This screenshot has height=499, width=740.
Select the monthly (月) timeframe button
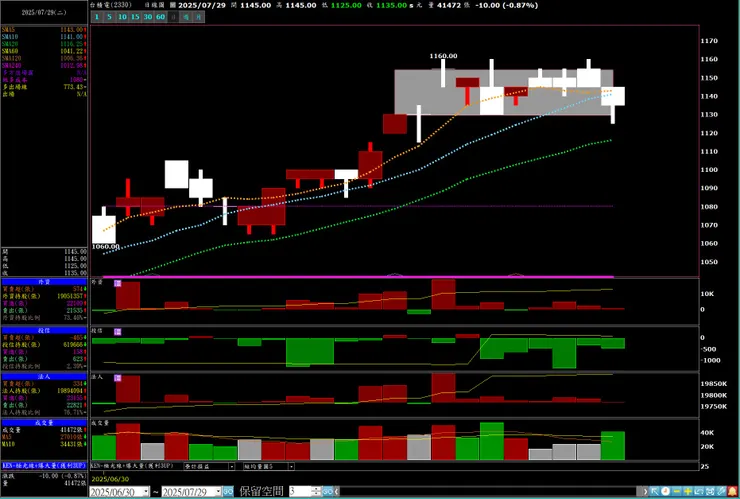pyautogui.click(x=199, y=17)
